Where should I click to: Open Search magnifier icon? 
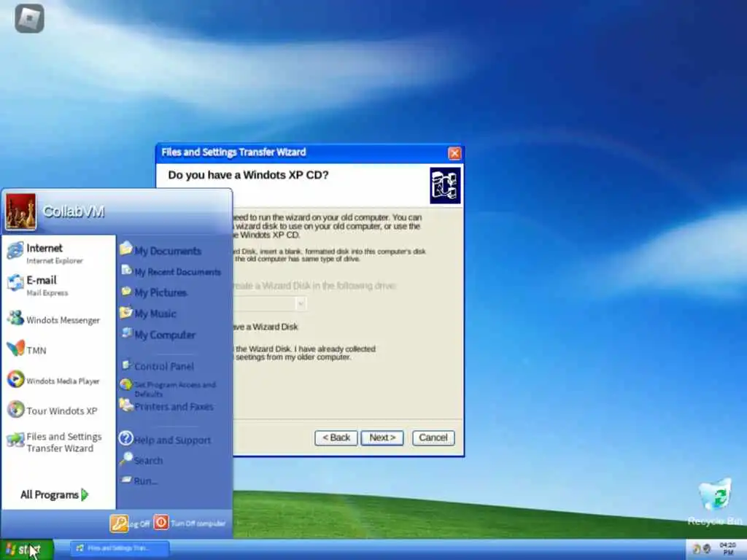click(125, 459)
